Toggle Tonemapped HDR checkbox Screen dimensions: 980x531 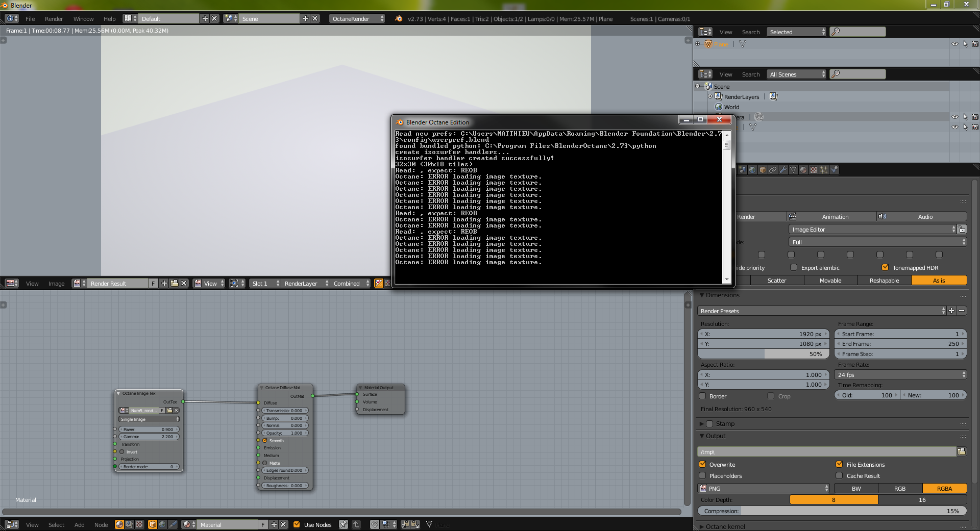point(886,268)
